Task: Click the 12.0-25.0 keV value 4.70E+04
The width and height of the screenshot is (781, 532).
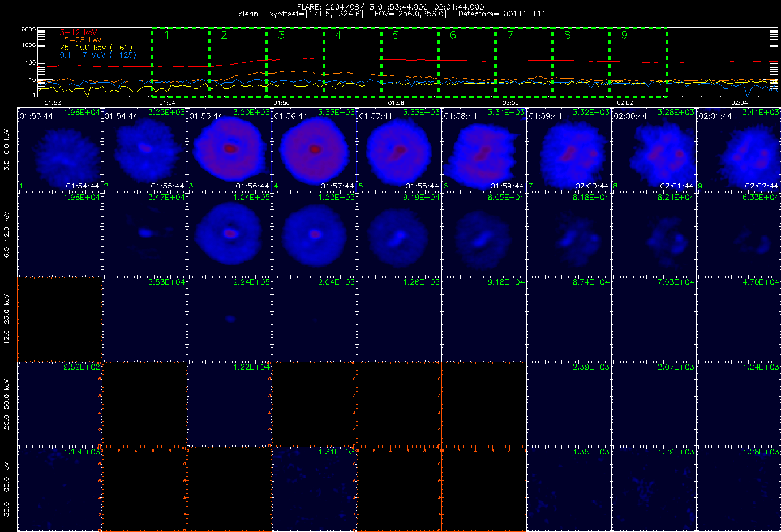Action: click(761, 282)
